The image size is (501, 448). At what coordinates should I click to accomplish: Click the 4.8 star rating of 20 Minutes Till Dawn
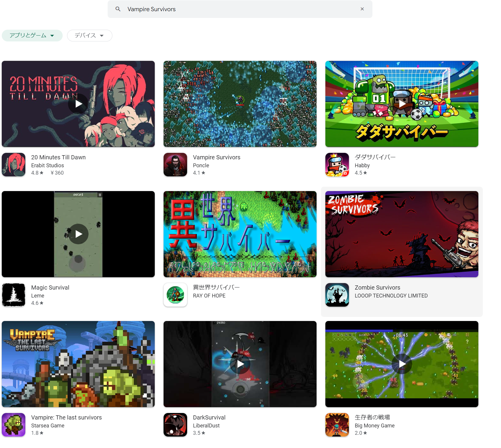[x=37, y=173]
